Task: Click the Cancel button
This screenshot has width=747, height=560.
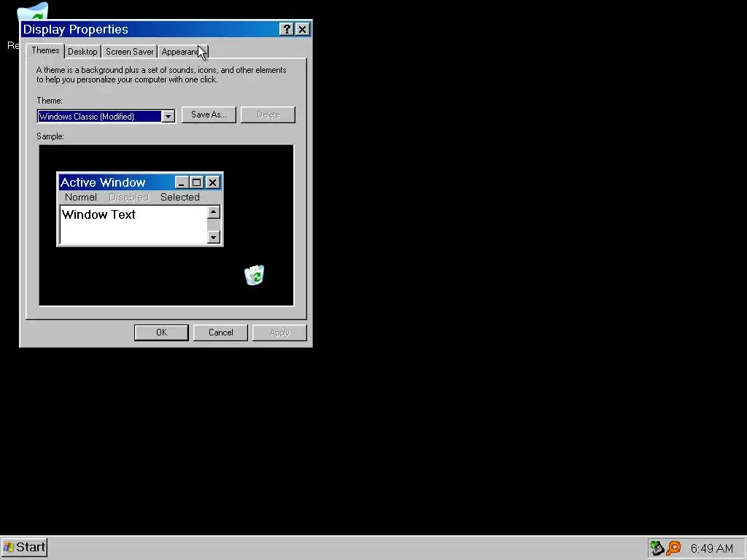Action: tap(220, 332)
